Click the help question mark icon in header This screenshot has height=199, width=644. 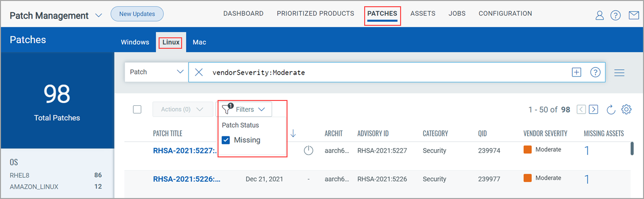(x=616, y=15)
